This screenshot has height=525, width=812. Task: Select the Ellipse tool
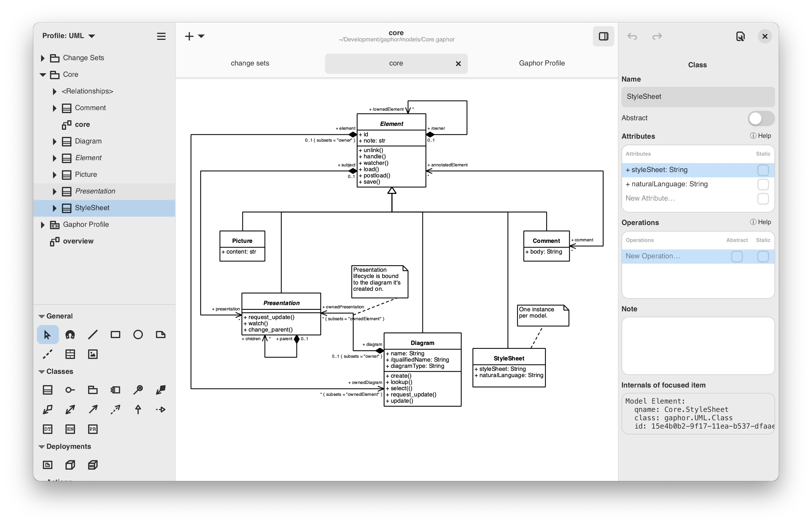click(138, 335)
